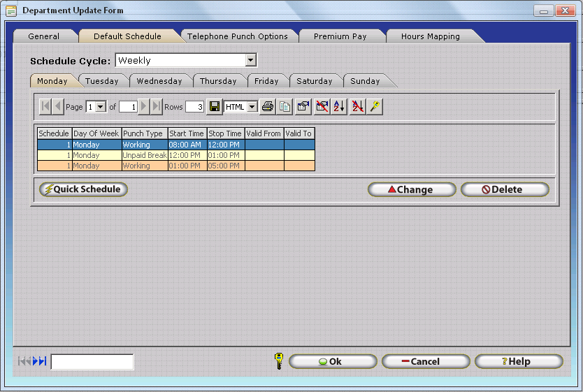The width and height of the screenshot is (583, 392).
Task: Click the A-Z sort icon
Action: tap(339, 107)
